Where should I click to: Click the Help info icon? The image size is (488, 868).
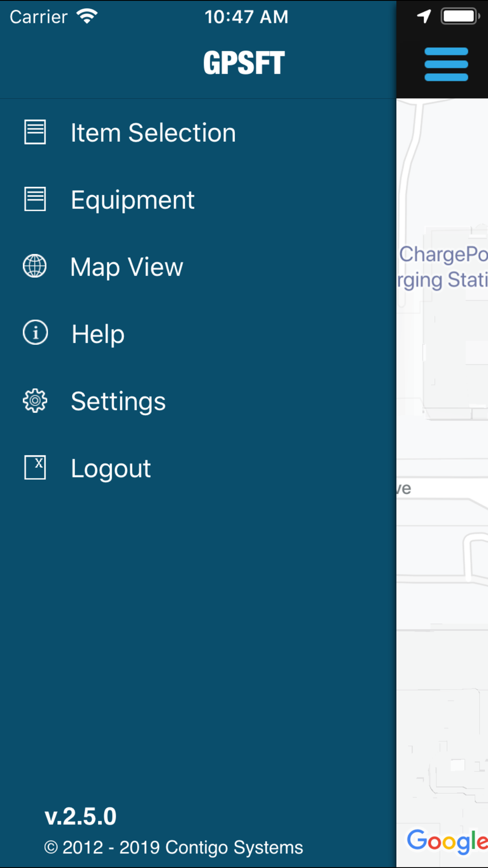35,333
